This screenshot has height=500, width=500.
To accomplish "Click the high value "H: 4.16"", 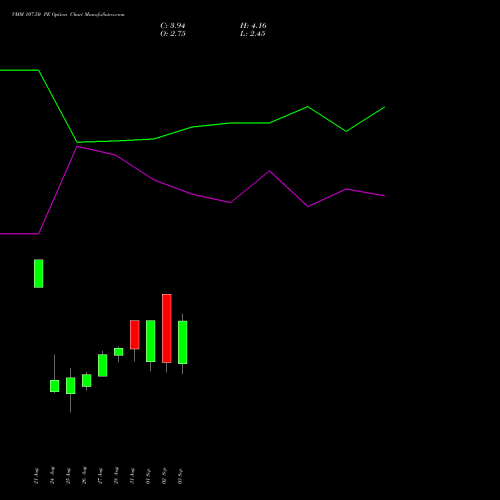I will click(x=253, y=26).
